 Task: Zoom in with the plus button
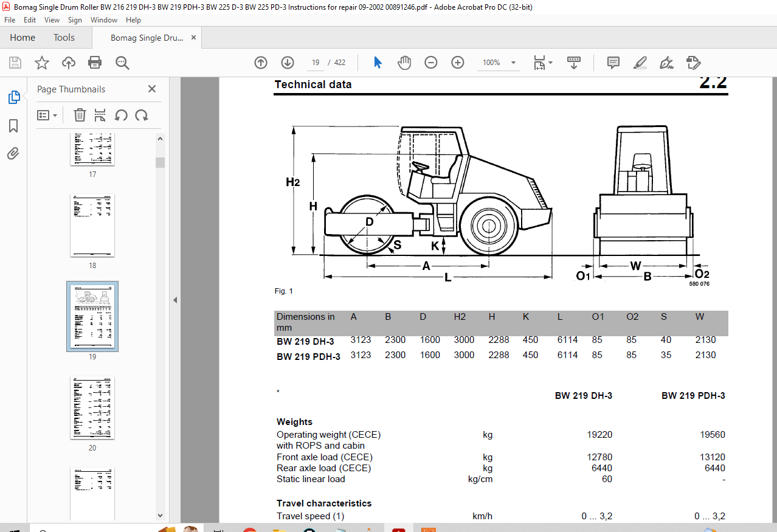click(458, 63)
